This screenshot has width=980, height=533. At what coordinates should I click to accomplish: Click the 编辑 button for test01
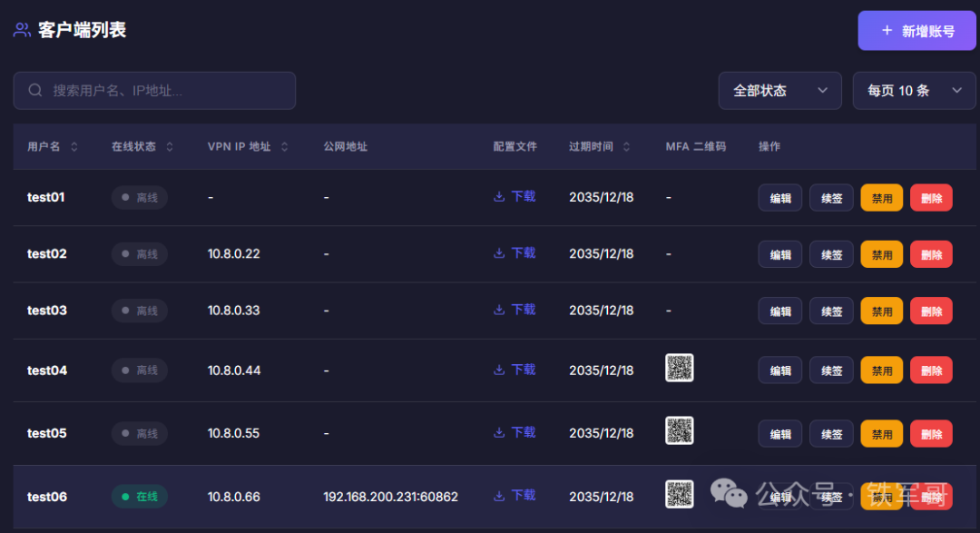tap(779, 197)
